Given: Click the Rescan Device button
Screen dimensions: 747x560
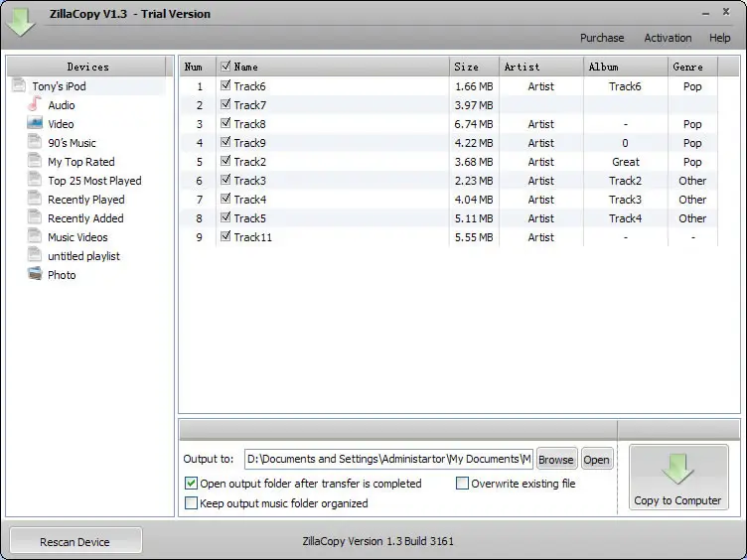Looking at the screenshot, I should click(75, 541).
